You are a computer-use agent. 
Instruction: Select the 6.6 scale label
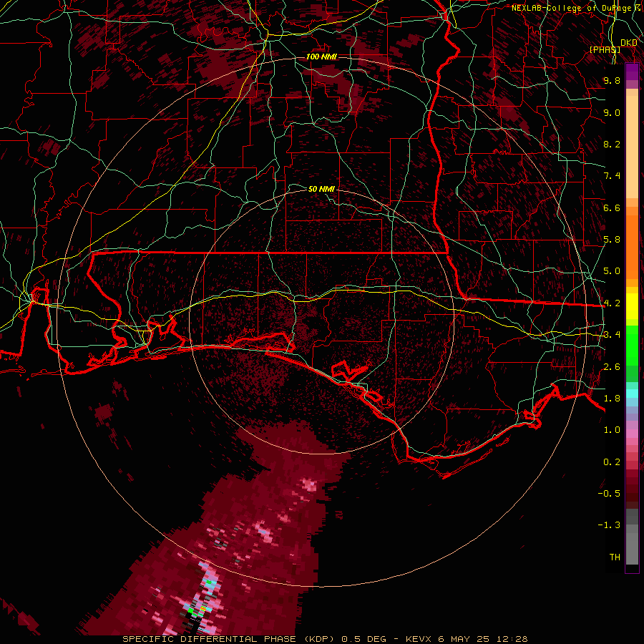click(612, 208)
